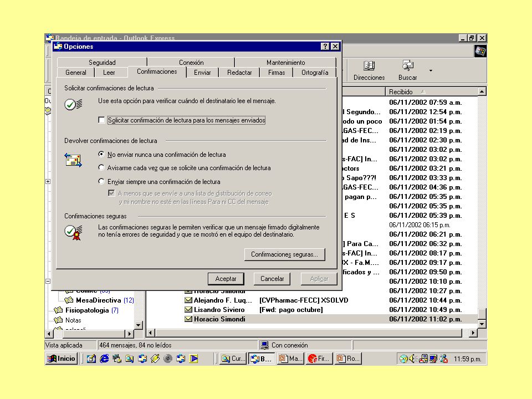Switch to Ma... taskbar window
532x399 pixels.
click(x=290, y=359)
